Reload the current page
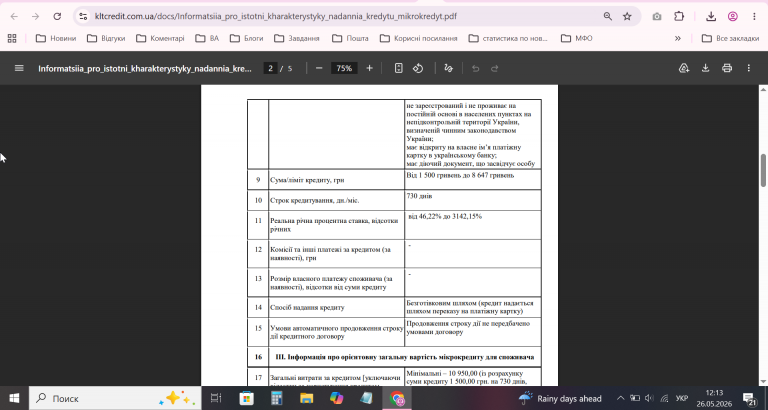Viewport: 768px width, 410px height. pyautogui.click(x=57, y=16)
